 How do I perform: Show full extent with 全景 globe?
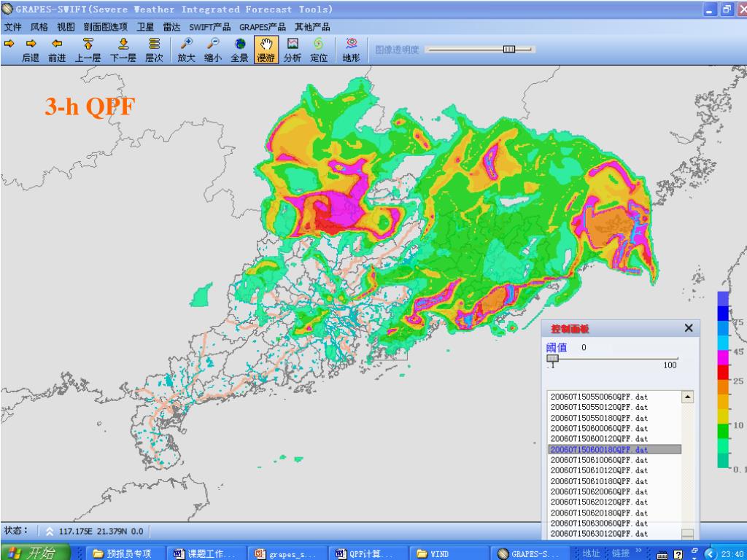pos(239,50)
